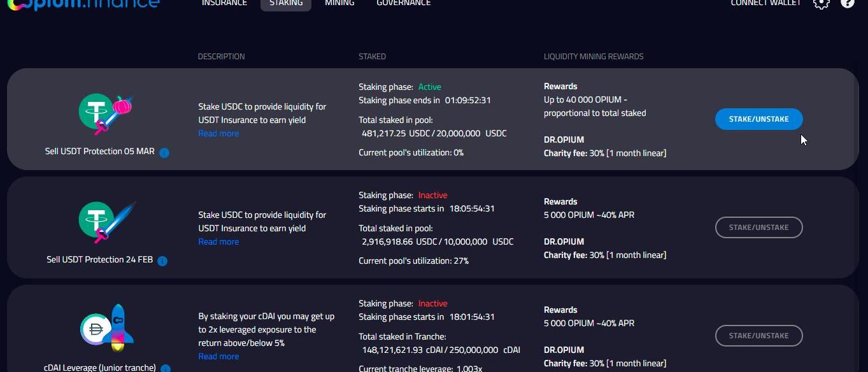Open the settings gear icon
This screenshot has height=372, width=868.
(822, 3)
